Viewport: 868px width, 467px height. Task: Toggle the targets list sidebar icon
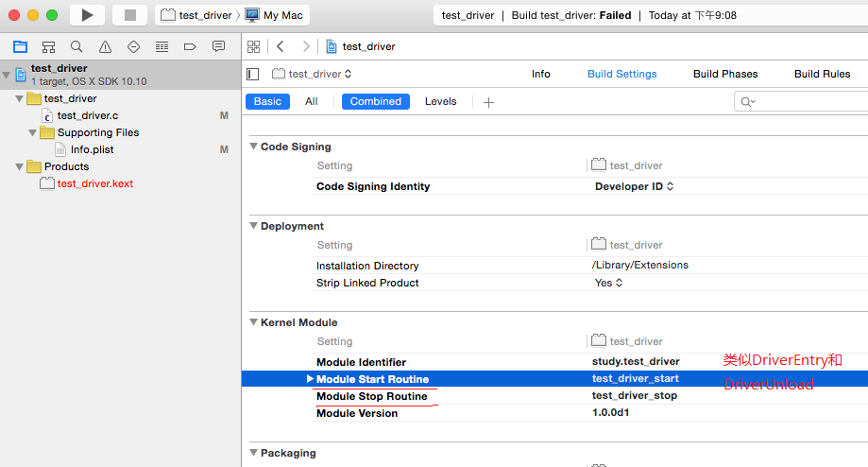(252, 74)
